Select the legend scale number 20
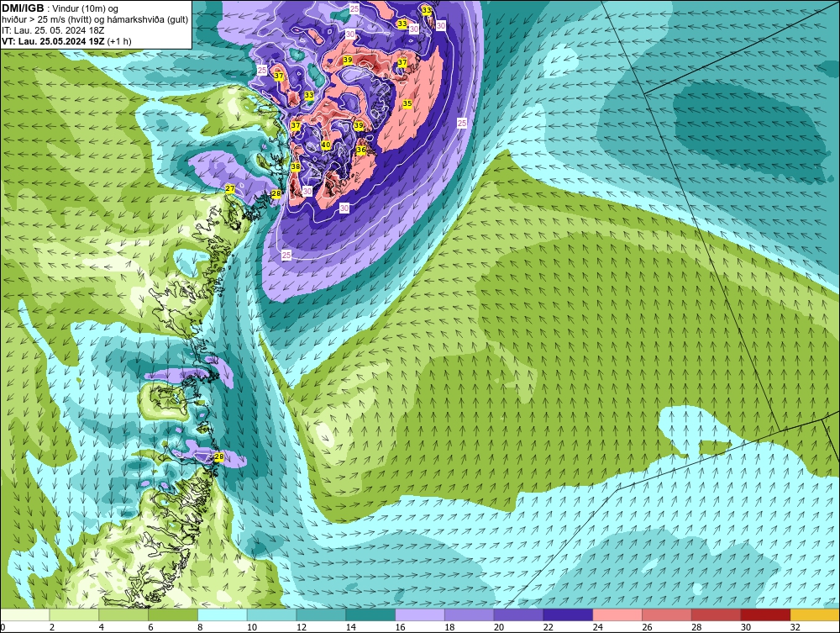 499,627
